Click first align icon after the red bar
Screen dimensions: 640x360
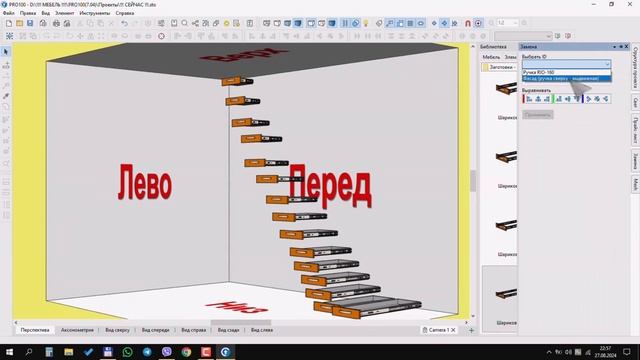click(x=529, y=99)
